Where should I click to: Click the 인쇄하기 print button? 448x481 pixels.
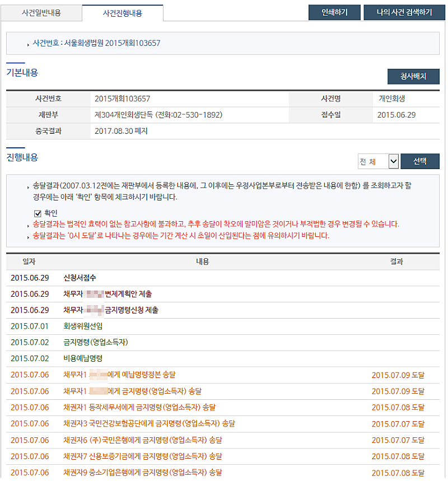[334, 12]
